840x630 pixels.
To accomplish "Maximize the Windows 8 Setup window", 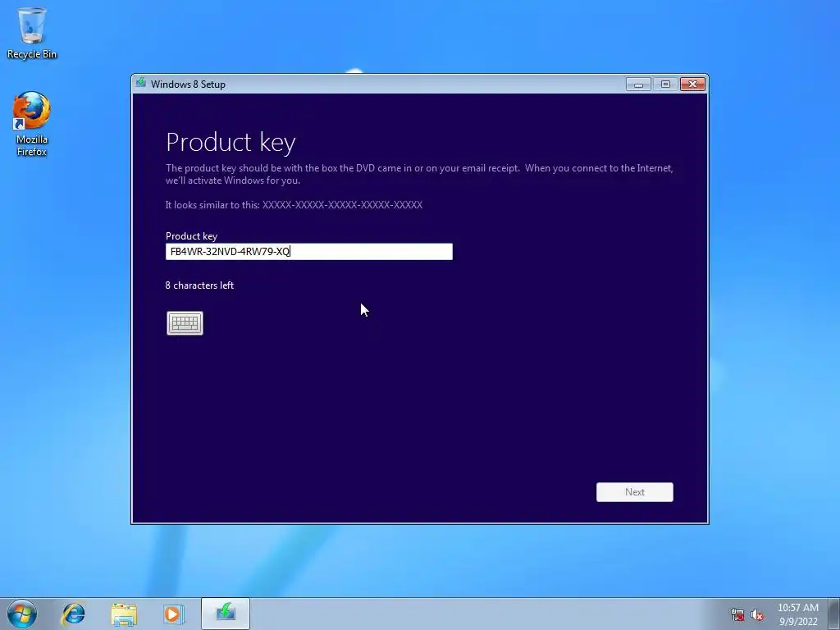I will pos(665,84).
